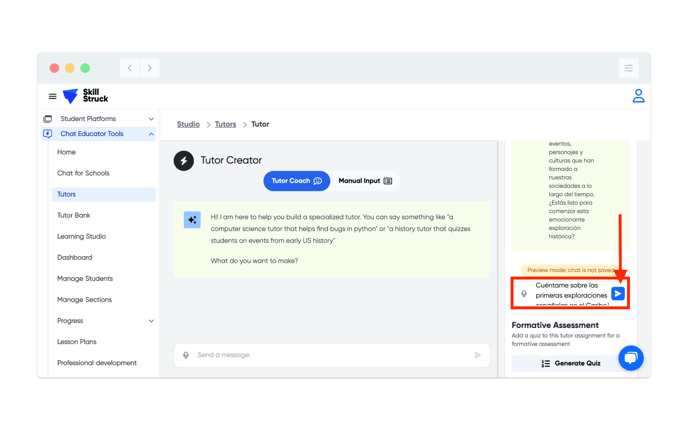This screenshot has width=688, height=430.
Task: Go to Tutors breadcrumb link
Action: point(226,124)
